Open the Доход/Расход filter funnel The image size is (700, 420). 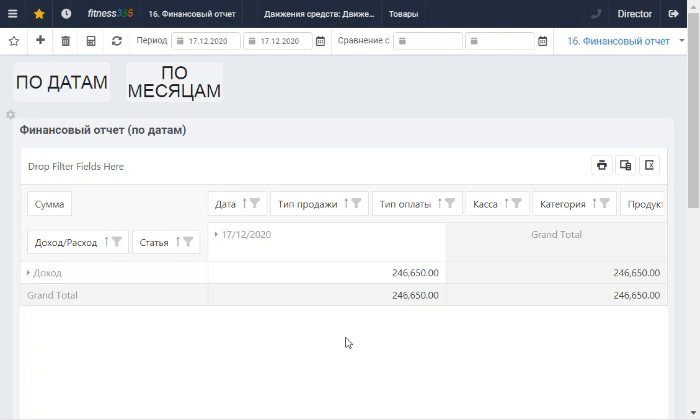click(x=117, y=242)
